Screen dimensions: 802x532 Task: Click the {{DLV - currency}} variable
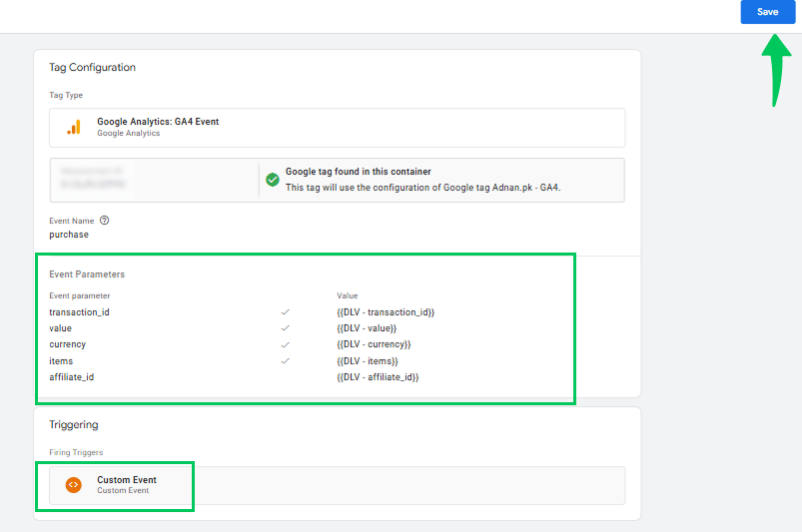pos(374,344)
